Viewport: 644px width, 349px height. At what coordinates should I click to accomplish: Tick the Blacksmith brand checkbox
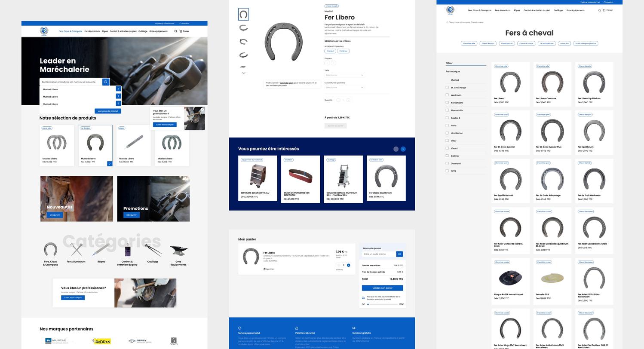[447, 110]
